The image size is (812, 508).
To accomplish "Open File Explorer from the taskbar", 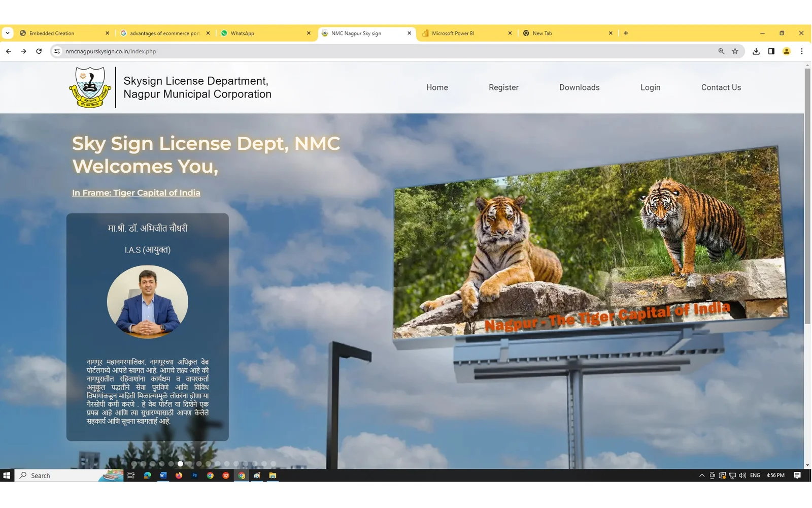I will tap(273, 475).
